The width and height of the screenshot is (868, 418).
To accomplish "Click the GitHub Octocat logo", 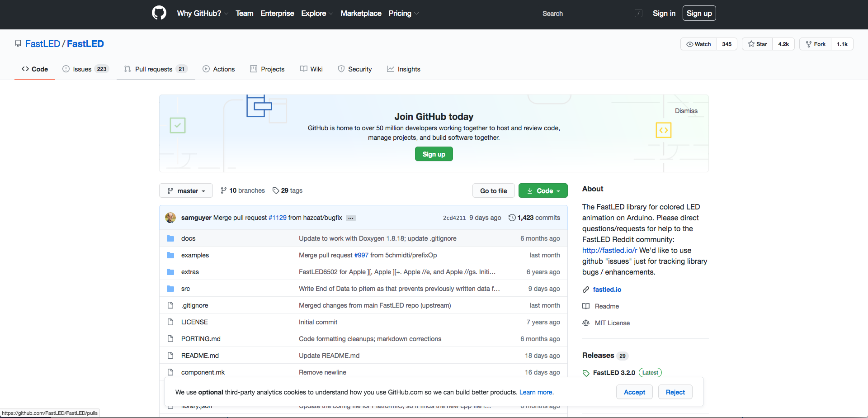I will click(x=159, y=13).
